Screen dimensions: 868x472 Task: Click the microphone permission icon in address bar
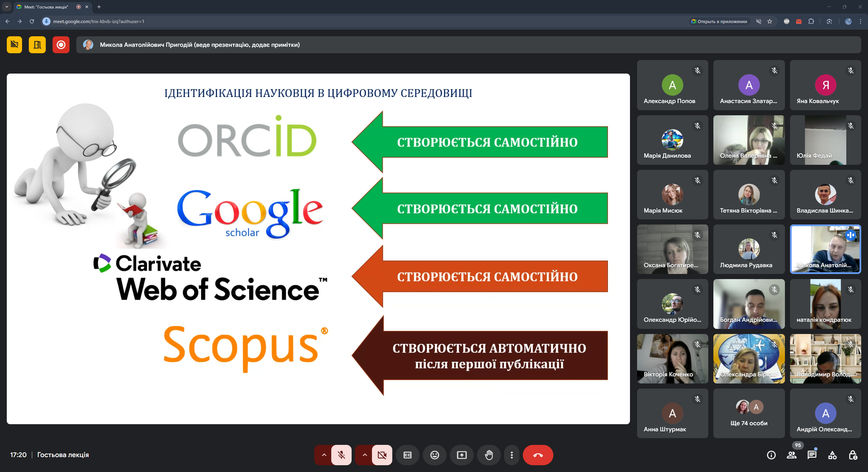point(46,21)
